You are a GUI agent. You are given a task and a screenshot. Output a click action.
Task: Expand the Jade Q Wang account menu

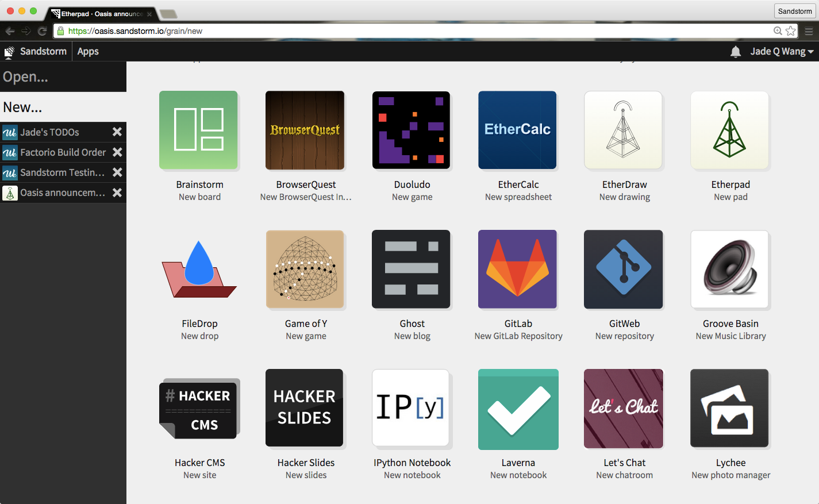click(x=781, y=52)
